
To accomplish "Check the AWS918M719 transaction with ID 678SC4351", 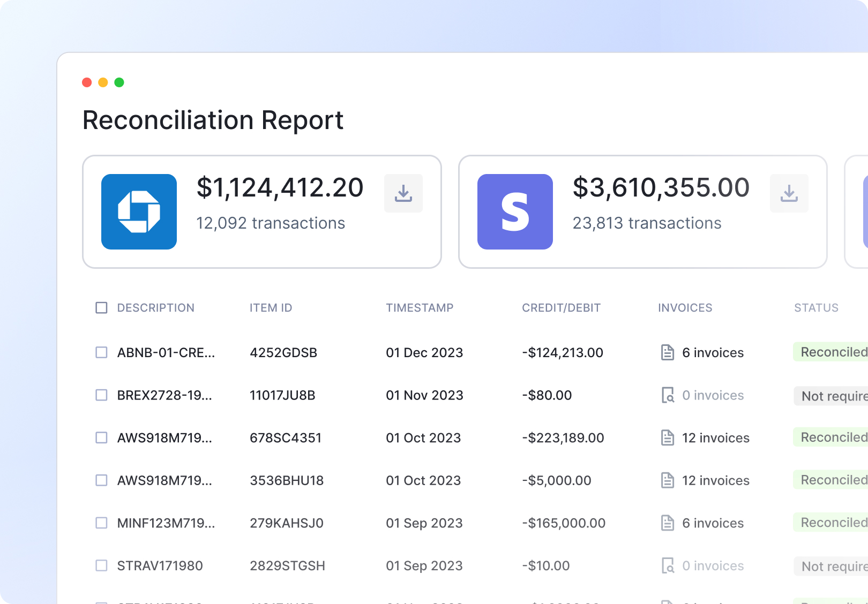I will (101, 437).
